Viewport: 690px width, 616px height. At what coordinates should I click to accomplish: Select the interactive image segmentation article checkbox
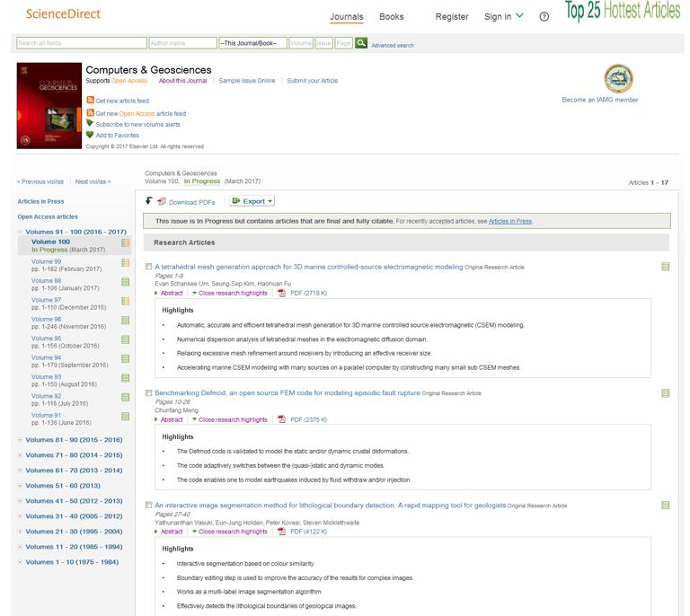[x=149, y=506]
